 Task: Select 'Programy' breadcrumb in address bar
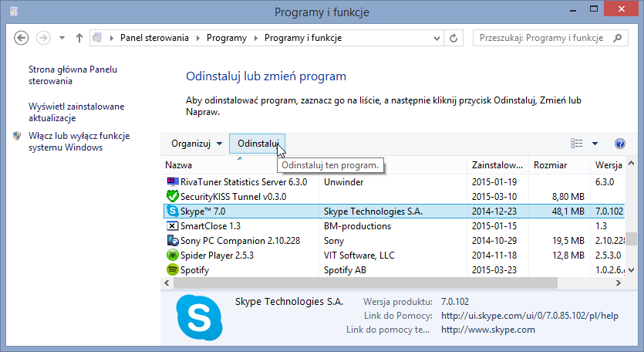click(227, 38)
